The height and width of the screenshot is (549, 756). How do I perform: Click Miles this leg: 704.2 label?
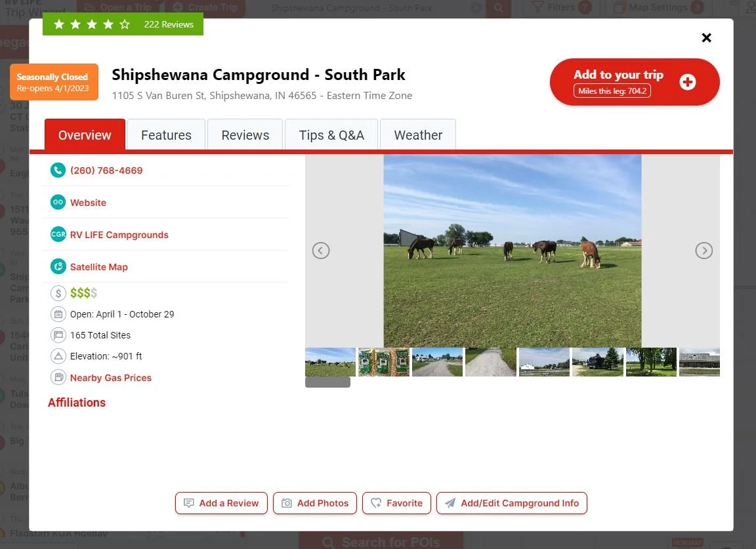pyautogui.click(x=612, y=91)
